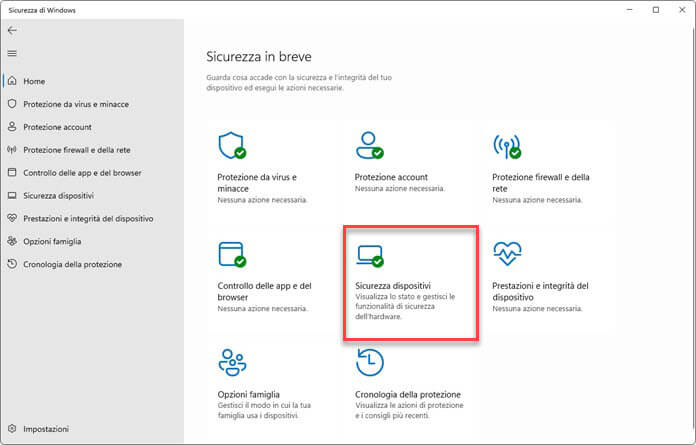Click 'Guarda cosa accade con la sicurezza' intro text
Viewport: 696px width, 445px height.
pyautogui.click(x=299, y=83)
